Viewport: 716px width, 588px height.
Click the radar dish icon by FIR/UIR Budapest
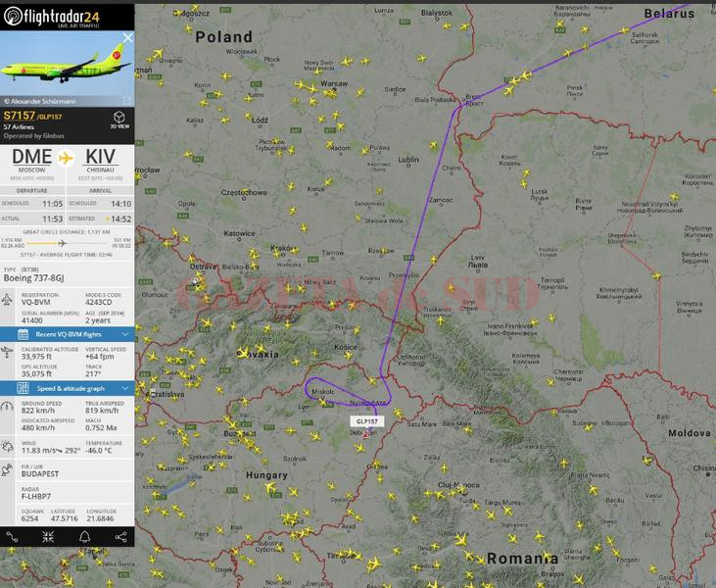(7, 470)
